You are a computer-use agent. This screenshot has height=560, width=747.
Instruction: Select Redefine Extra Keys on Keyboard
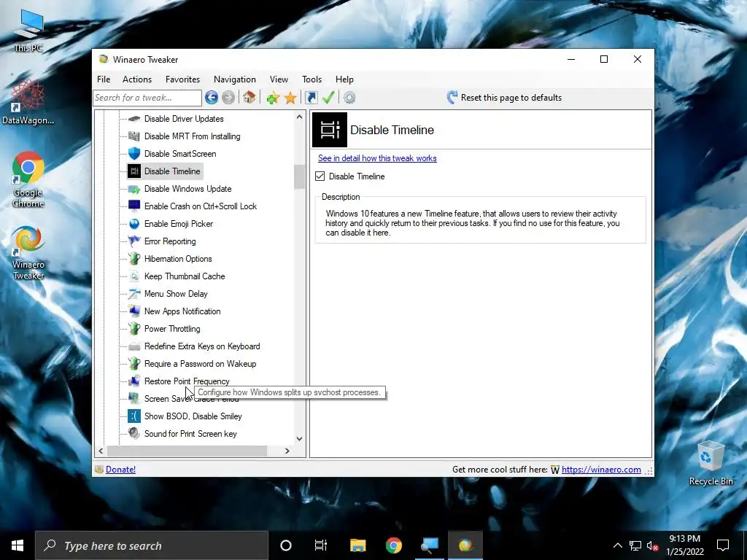coord(202,346)
